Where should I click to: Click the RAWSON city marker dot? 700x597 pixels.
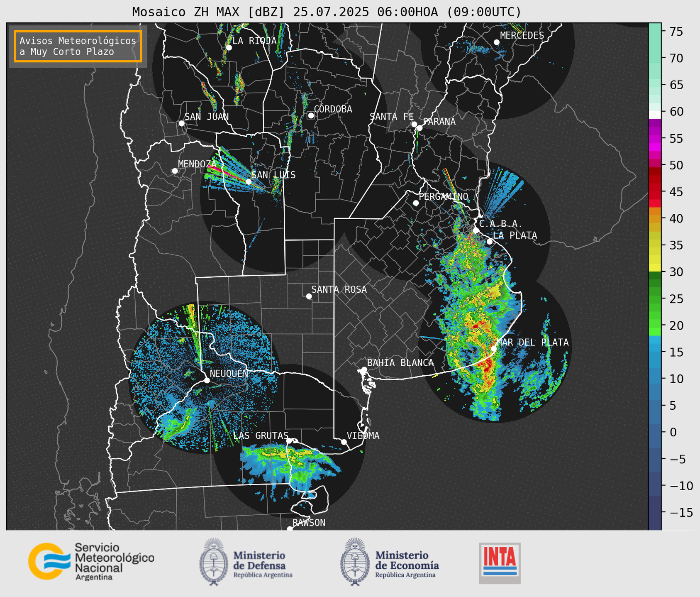click(x=290, y=529)
